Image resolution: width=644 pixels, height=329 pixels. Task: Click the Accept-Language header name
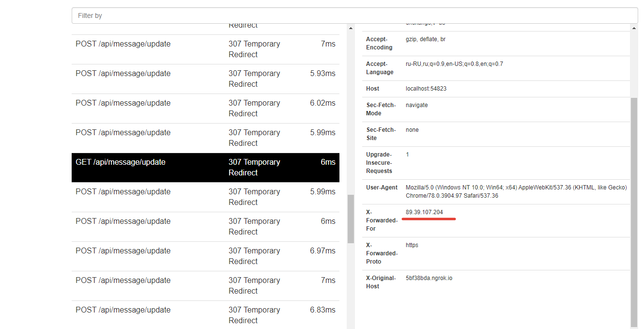380,68
